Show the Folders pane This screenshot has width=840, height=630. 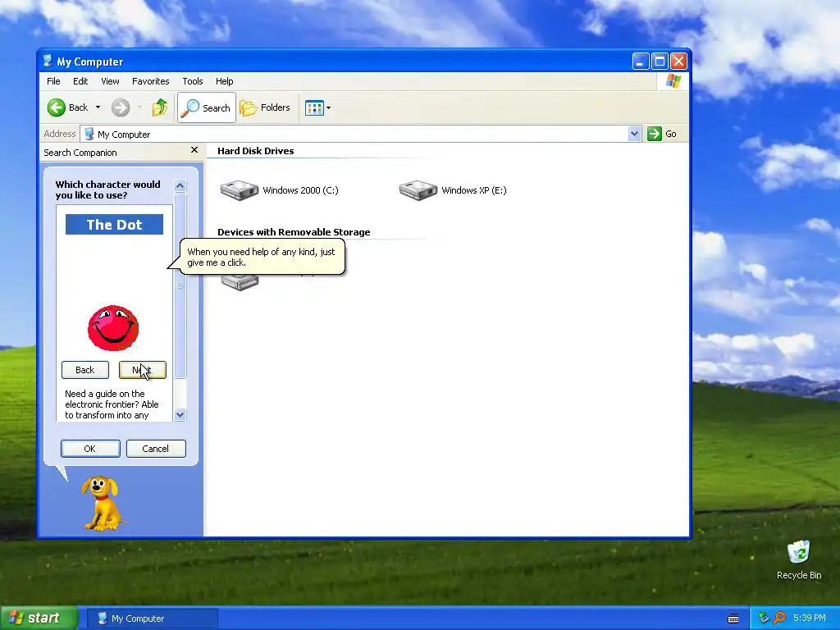click(x=265, y=107)
